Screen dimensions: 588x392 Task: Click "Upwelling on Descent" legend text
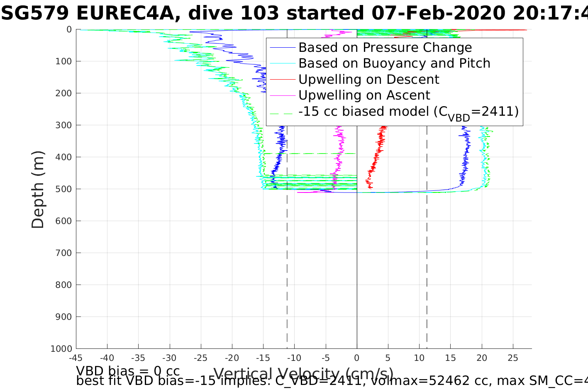point(368,80)
